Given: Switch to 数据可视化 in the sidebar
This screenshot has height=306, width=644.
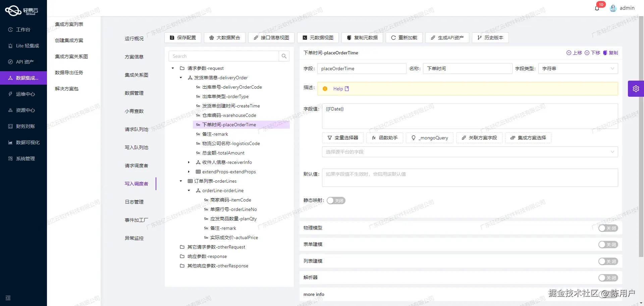Looking at the screenshot, I should point(23,142).
